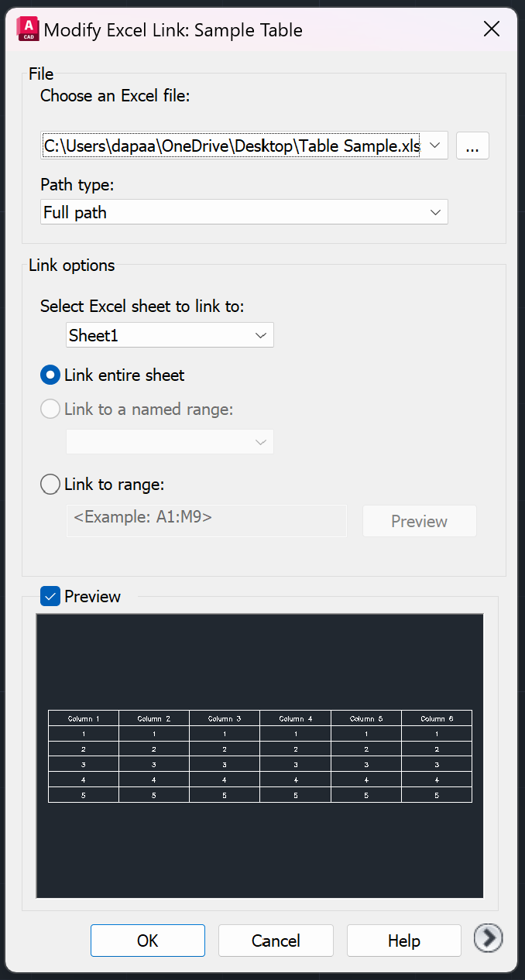This screenshot has height=980, width=525.
Task: Click Cancel to discard changes
Action: point(276,941)
